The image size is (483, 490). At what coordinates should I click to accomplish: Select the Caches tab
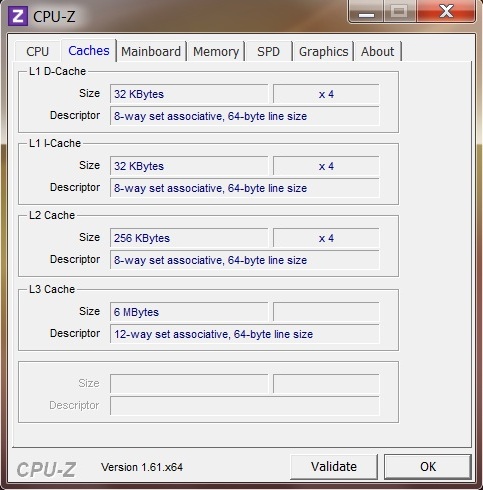(x=89, y=51)
